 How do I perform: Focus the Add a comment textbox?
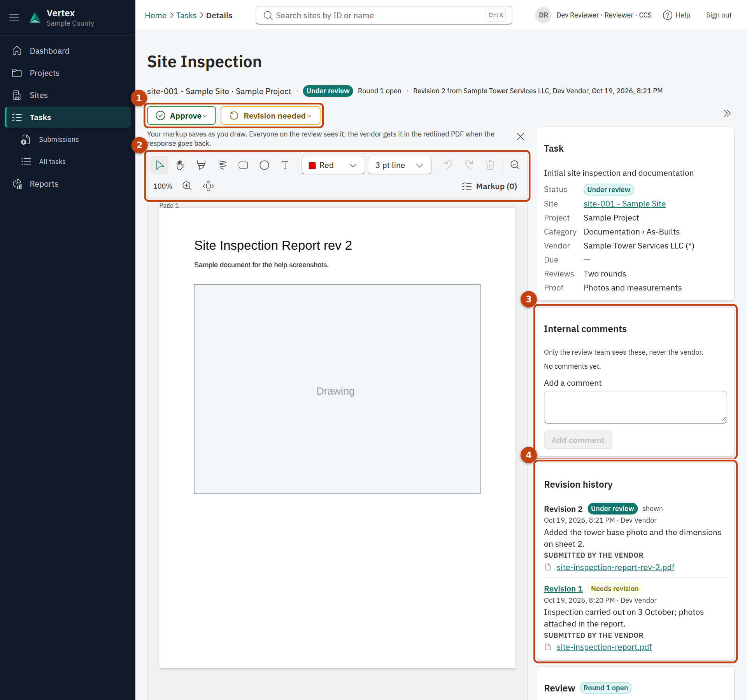click(x=635, y=407)
